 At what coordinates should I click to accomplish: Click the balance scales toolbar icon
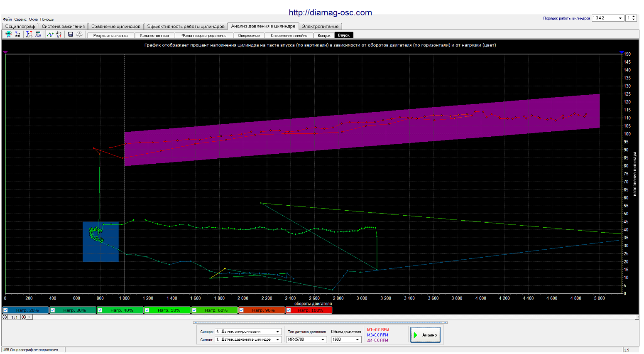tap(79, 35)
